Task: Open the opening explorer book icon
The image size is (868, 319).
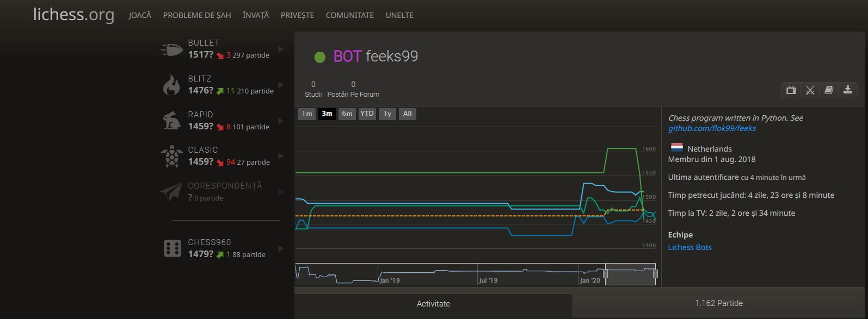Action: pos(829,90)
